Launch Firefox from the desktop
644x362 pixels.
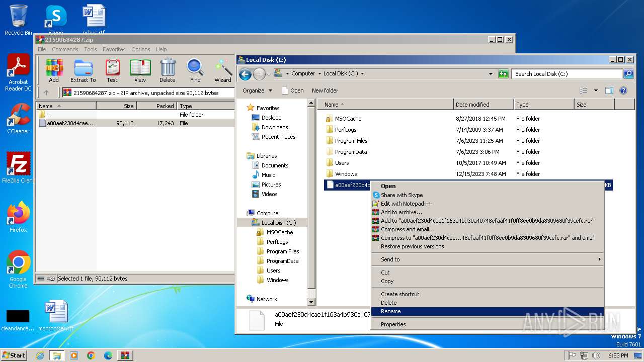(18, 217)
